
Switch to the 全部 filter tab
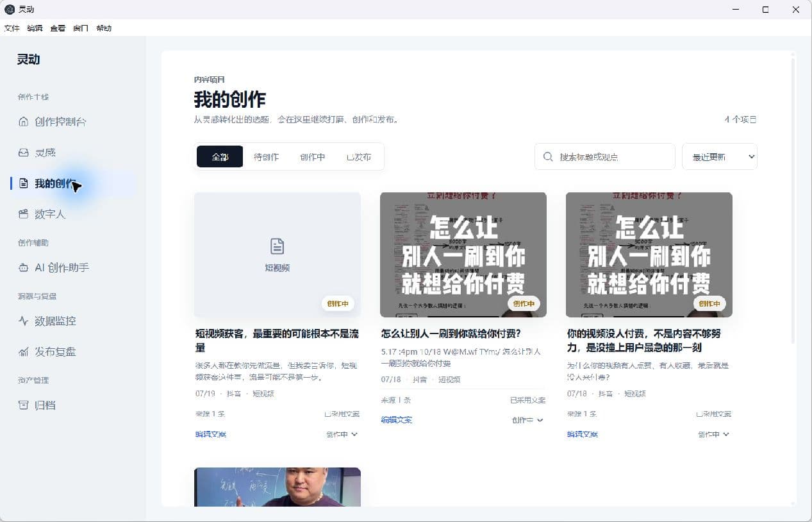pos(220,156)
